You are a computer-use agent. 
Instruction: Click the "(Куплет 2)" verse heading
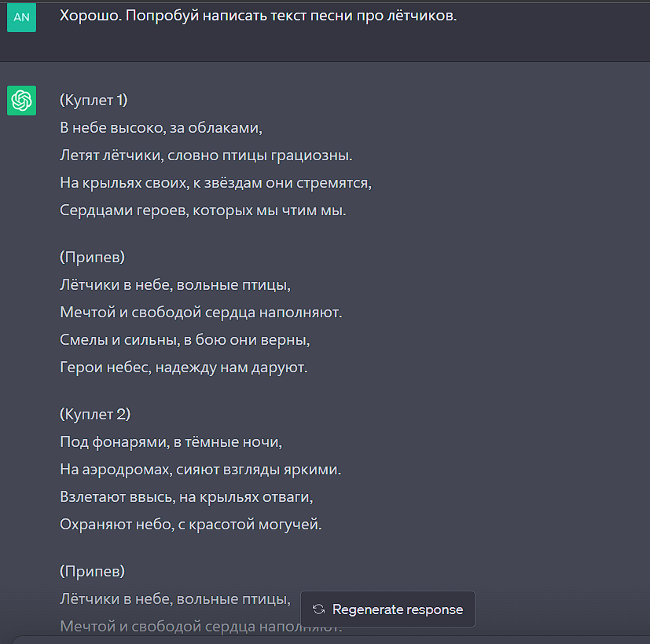point(94,414)
